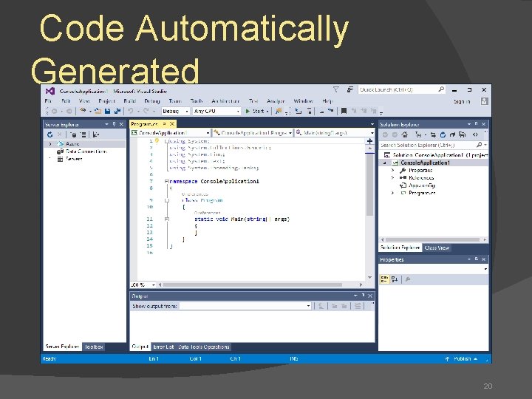The height and width of the screenshot is (399, 532).
Task: Open the Build menu
Action: [x=129, y=101]
